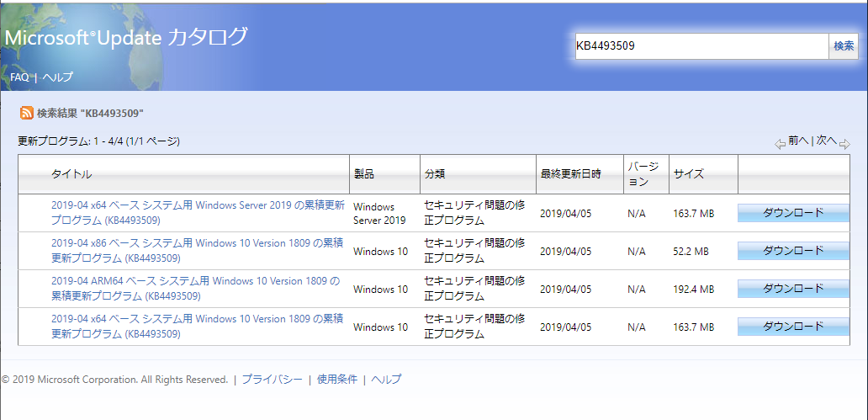
Task: Download the x86 52.2 MB update
Action: point(793,251)
